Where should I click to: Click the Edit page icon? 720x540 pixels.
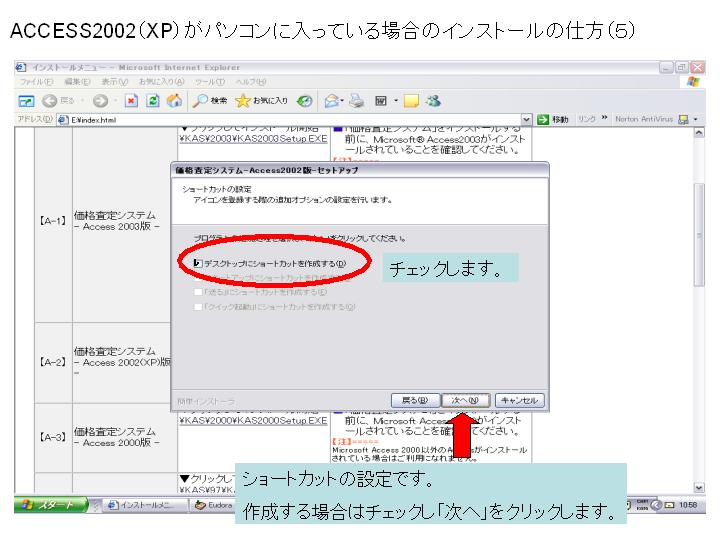[381, 101]
